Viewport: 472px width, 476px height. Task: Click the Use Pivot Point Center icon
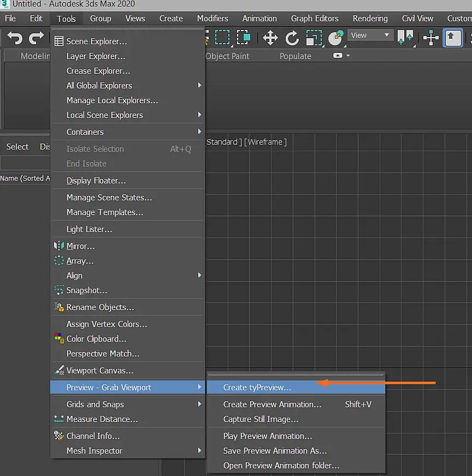405,38
